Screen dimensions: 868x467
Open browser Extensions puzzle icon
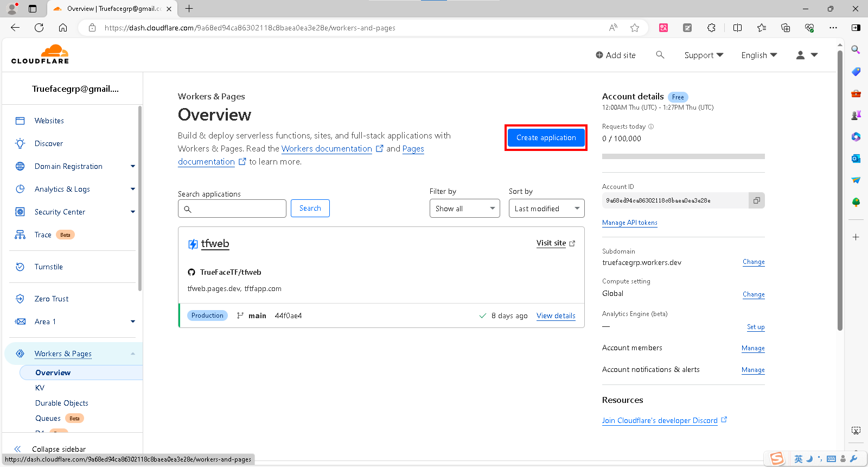click(711, 28)
